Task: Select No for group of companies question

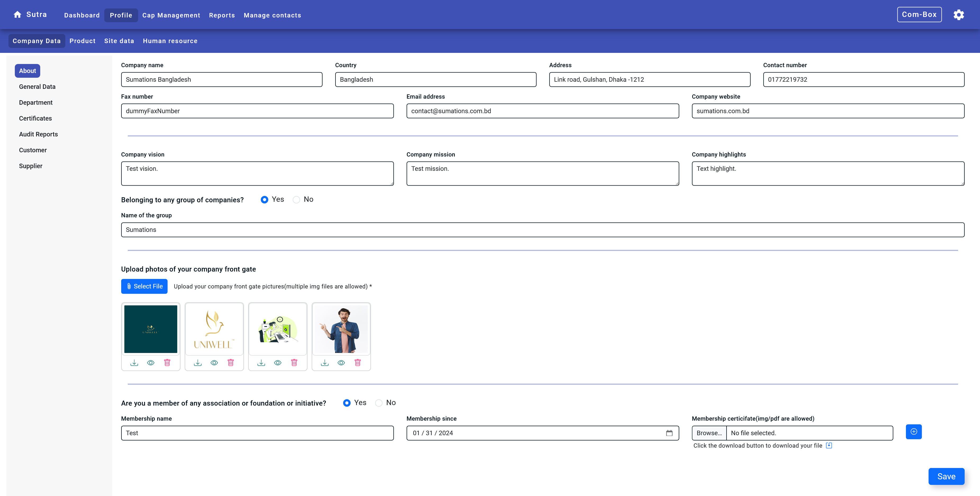Action: point(296,199)
